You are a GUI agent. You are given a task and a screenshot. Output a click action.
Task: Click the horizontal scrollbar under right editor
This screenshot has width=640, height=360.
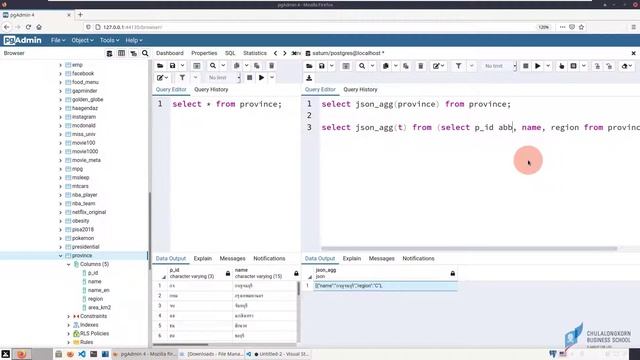coord(469,248)
